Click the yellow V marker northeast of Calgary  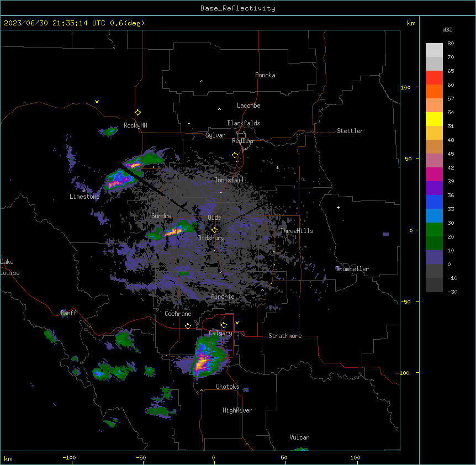(x=237, y=323)
